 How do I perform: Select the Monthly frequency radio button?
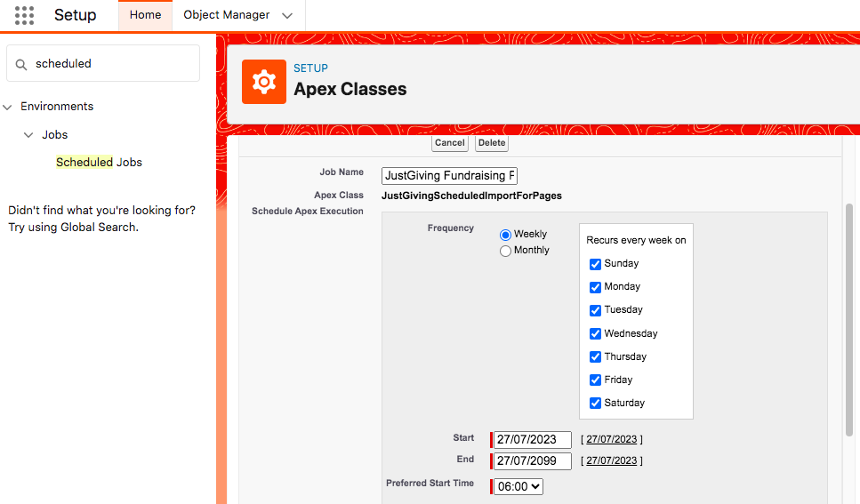(505, 252)
